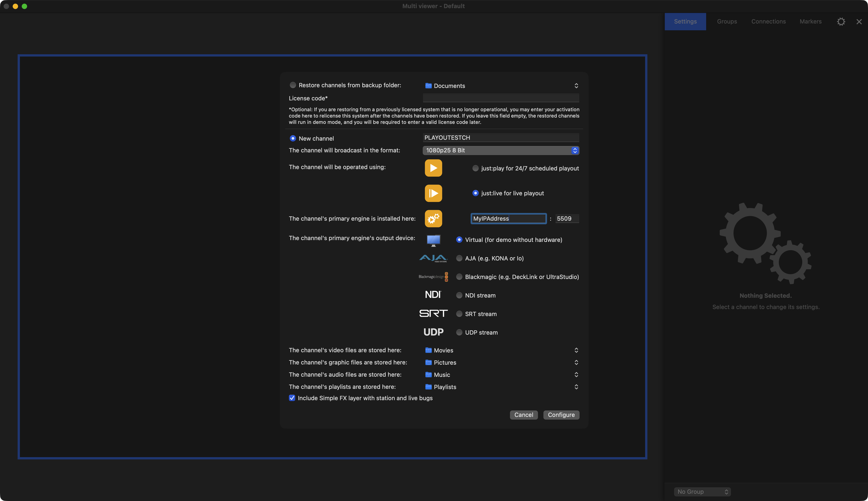The image size is (868, 501).
Task: Switch to the Groups tab
Action: 726,21
